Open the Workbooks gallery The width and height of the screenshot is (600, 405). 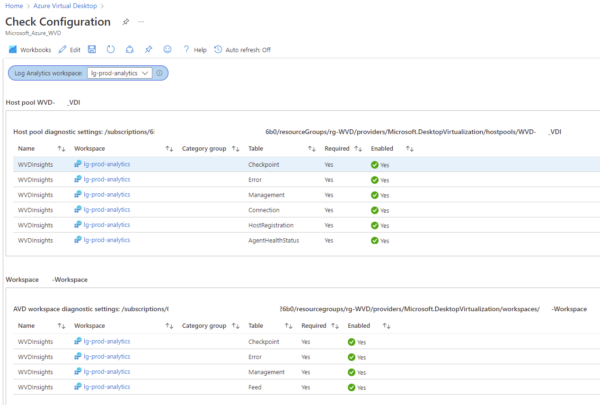[x=30, y=50]
